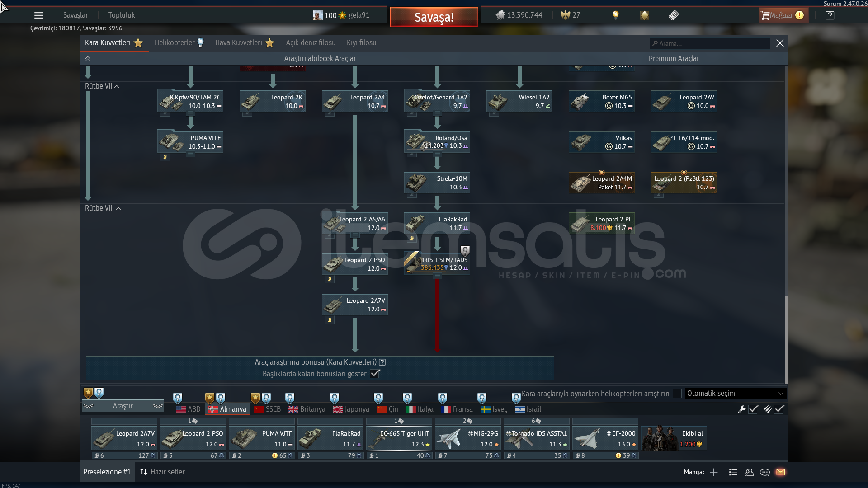Open the warbonds ticket icon
Screen dimensions: 868x488
click(674, 15)
